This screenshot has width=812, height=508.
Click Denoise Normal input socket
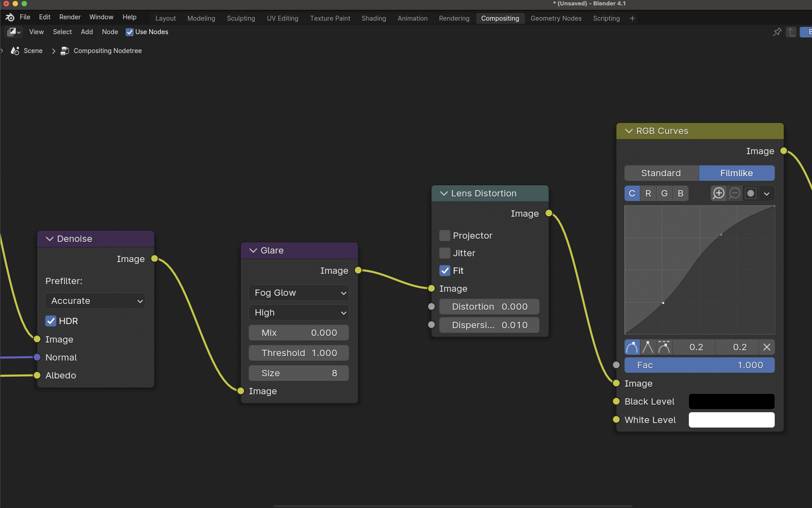coord(37,357)
